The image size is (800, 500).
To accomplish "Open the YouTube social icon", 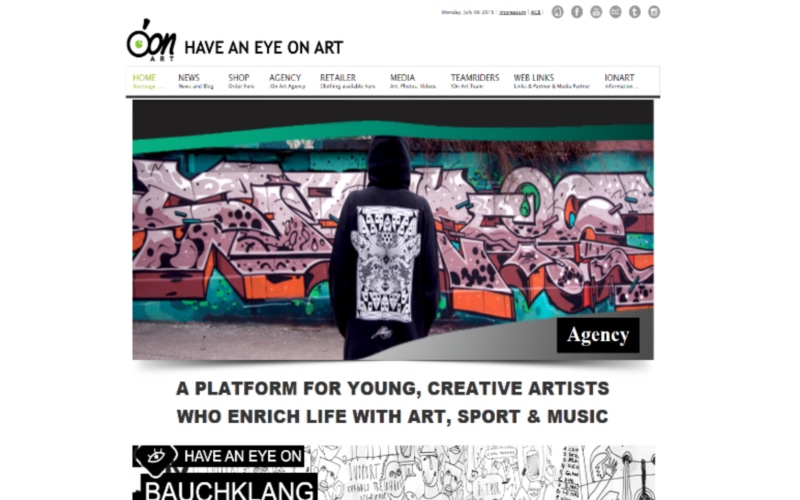I will click(596, 12).
